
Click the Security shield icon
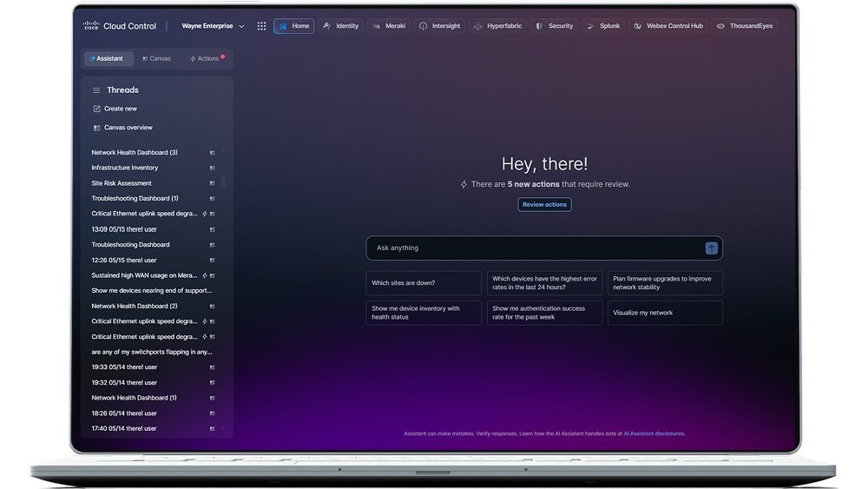click(539, 26)
